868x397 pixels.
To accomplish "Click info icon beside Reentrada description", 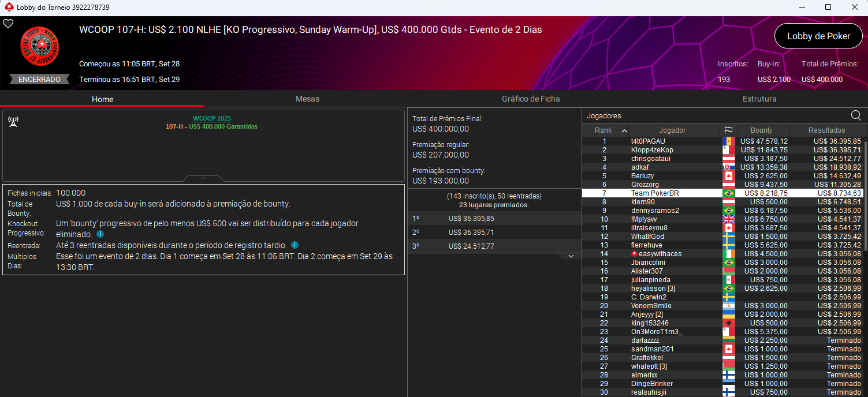I will pos(295,245).
